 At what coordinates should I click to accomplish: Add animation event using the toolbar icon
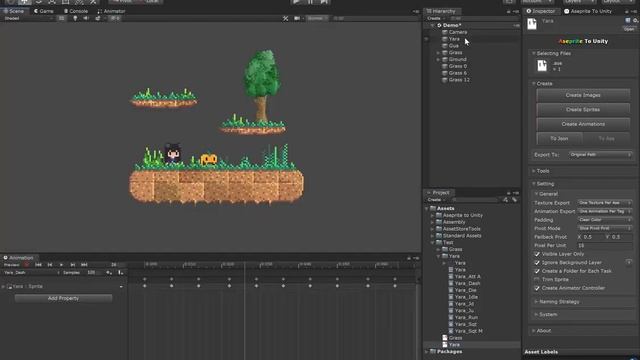pyautogui.click(x=120, y=272)
